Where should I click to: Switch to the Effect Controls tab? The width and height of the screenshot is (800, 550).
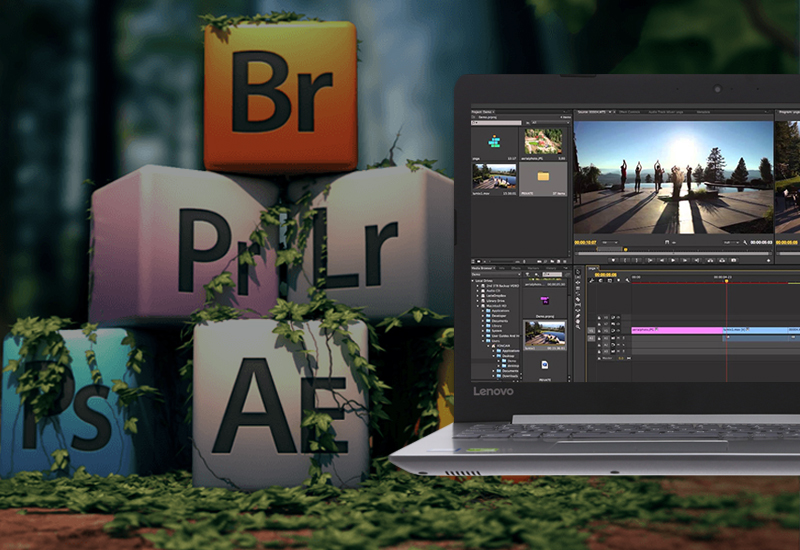[x=631, y=112]
